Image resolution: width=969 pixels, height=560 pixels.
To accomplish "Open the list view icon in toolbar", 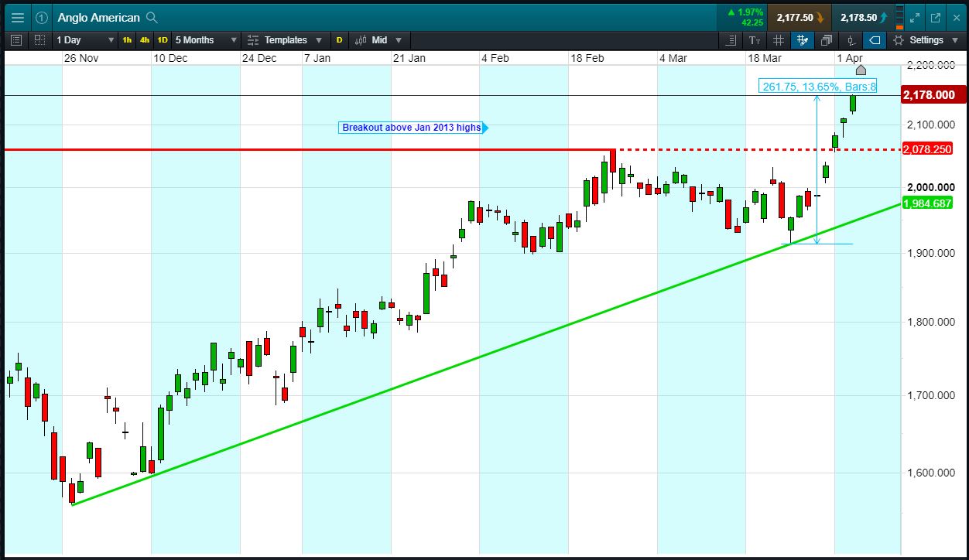I will (17, 40).
